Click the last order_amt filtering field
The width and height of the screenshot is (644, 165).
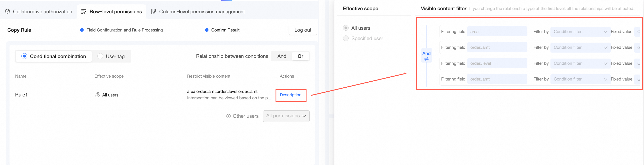point(497,79)
